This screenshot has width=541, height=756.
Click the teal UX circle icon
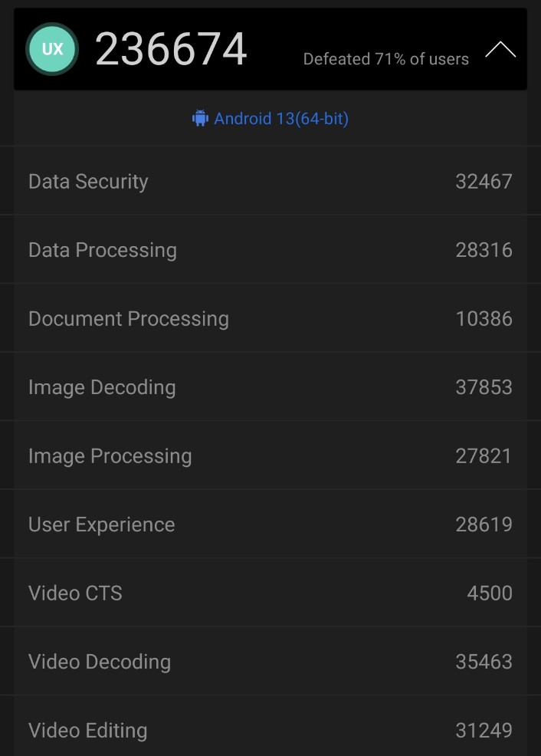coord(52,49)
